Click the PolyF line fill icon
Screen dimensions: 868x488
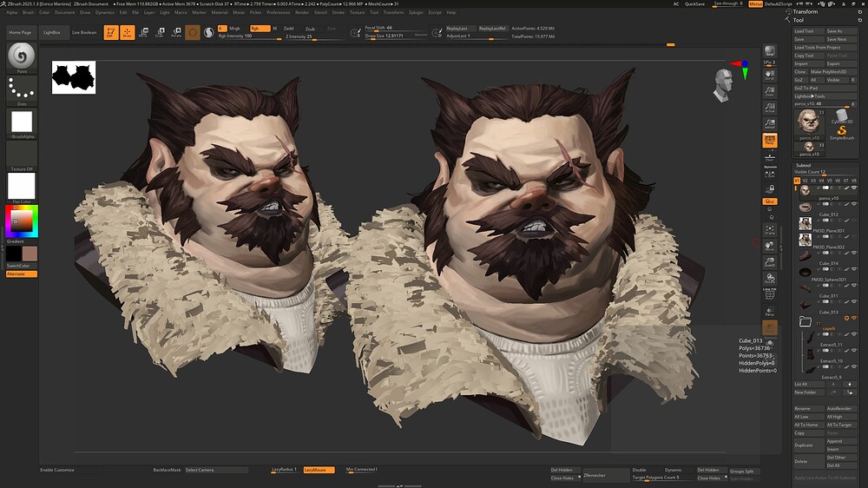click(x=769, y=293)
